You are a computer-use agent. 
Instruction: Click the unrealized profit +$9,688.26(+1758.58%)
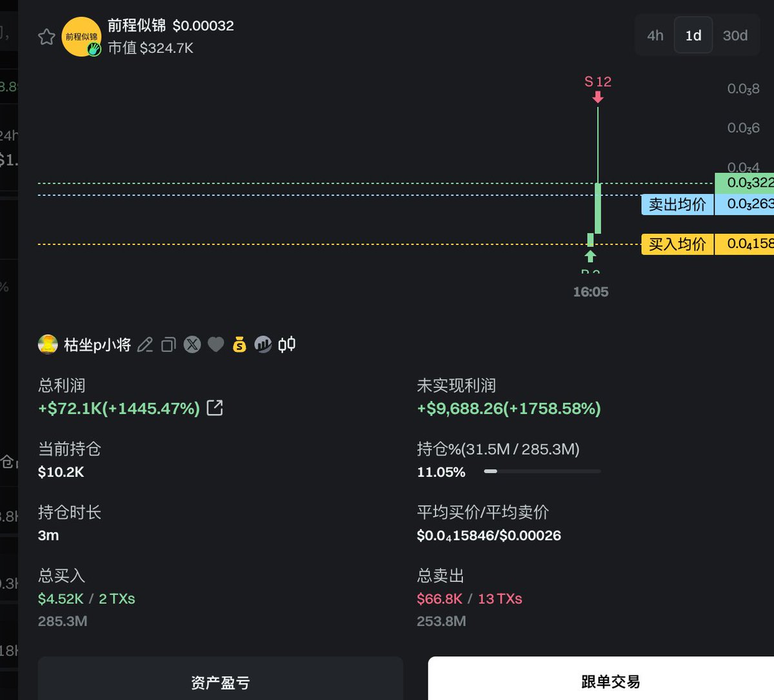(x=509, y=408)
